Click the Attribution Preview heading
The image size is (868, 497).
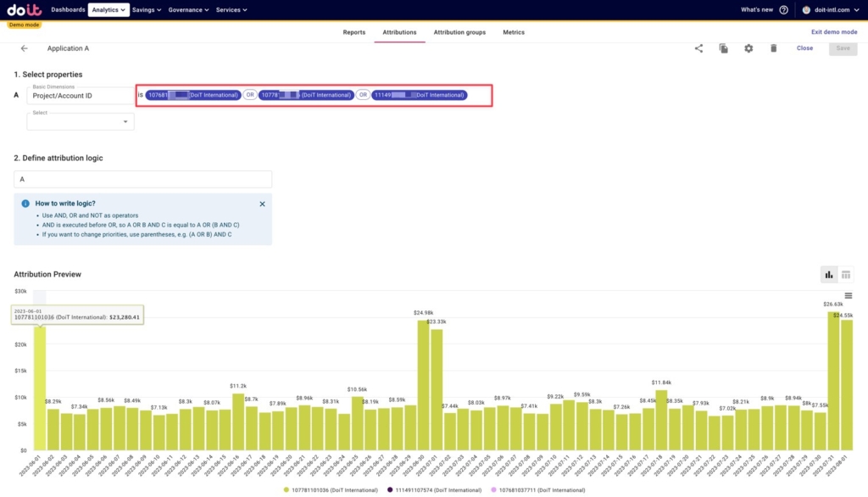47,274
